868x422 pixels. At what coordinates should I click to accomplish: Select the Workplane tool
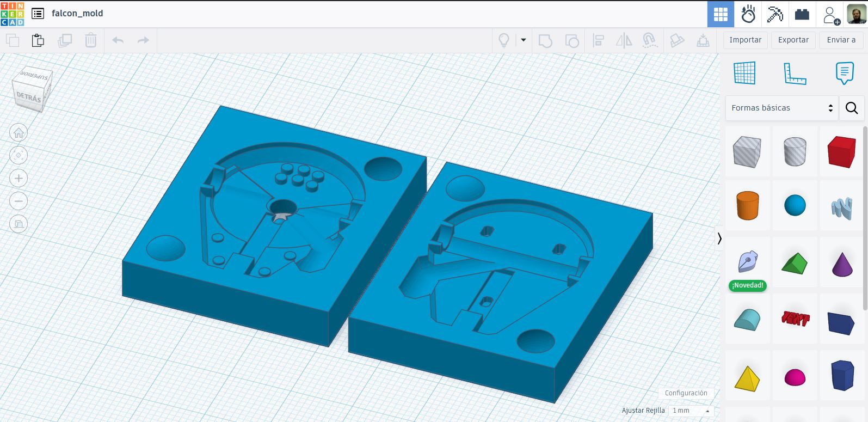click(x=744, y=73)
